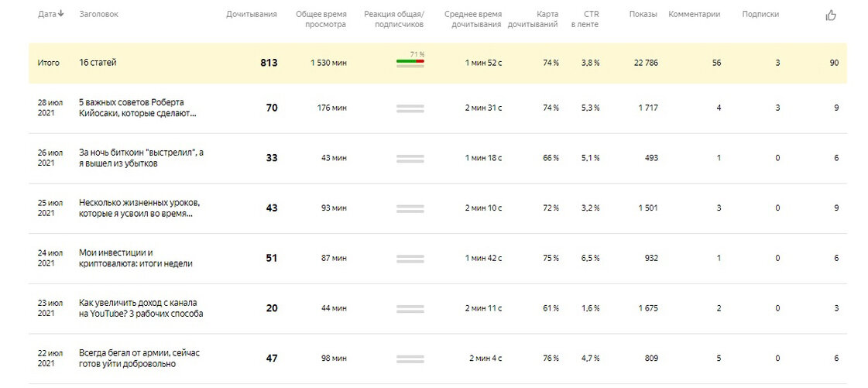Click total likes value 90

(834, 63)
